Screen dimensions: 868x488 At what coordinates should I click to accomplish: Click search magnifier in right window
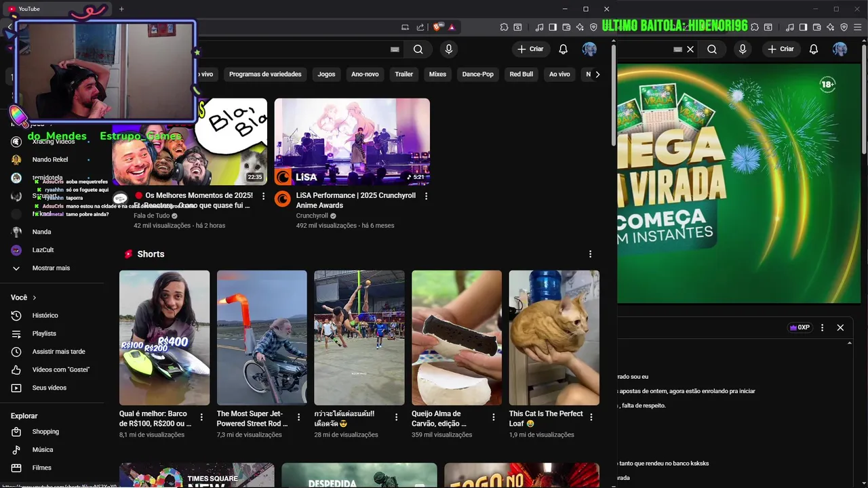pyautogui.click(x=712, y=49)
